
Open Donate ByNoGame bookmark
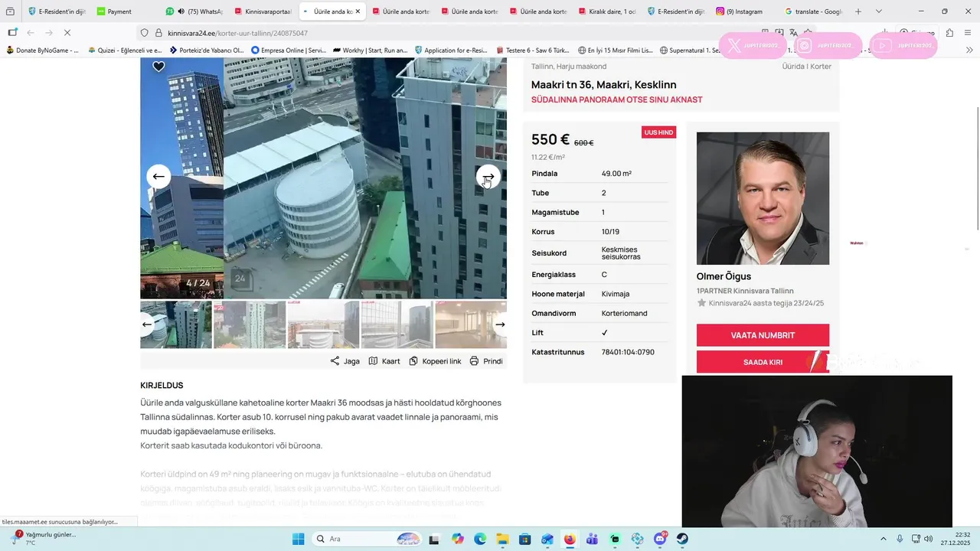point(43,51)
